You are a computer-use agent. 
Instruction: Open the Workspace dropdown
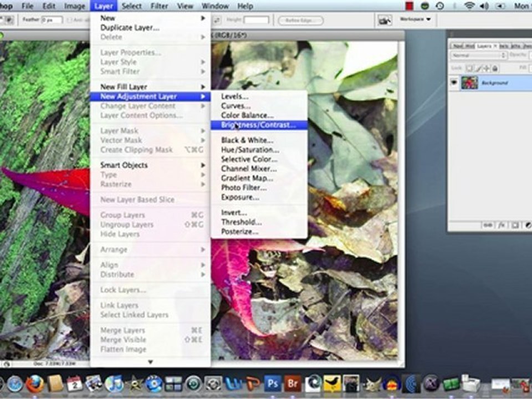click(415, 19)
